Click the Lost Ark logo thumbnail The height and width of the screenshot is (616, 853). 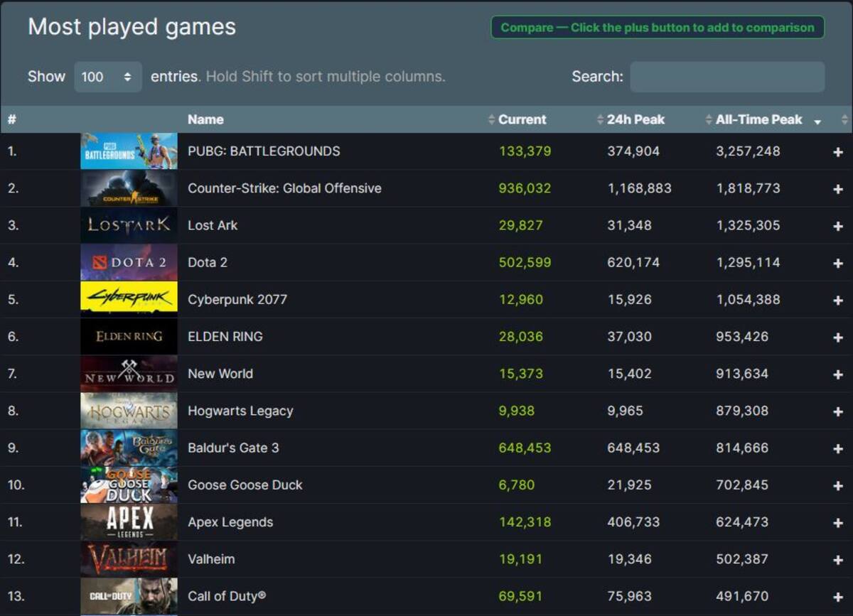[x=129, y=225]
